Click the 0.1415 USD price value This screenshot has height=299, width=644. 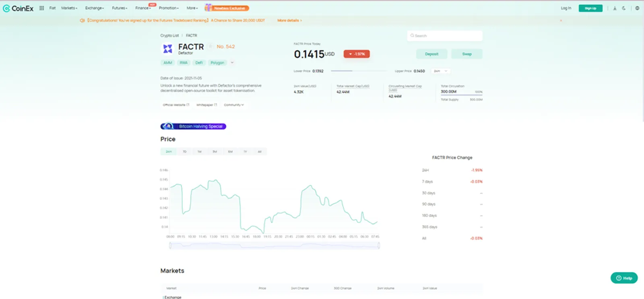pyautogui.click(x=314, y=54)
